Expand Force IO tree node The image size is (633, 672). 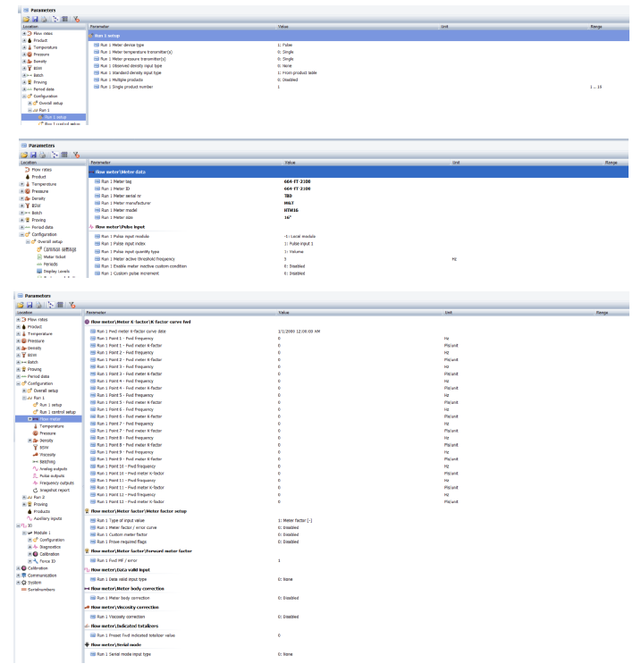click(x=30, y=561)
